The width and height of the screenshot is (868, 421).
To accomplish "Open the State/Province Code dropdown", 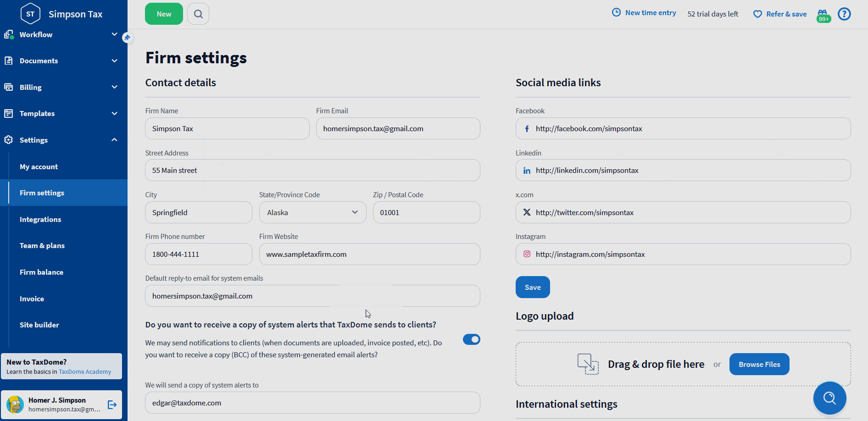I will [312, 212].
